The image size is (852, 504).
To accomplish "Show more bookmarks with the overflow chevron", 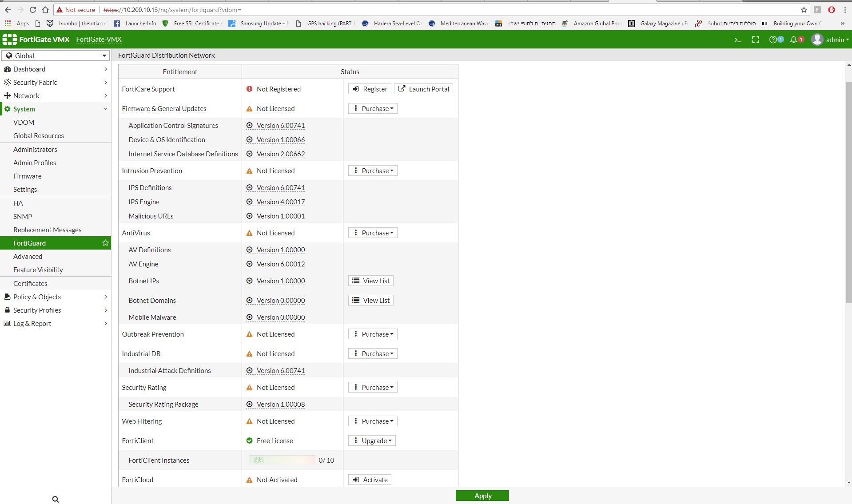I will tap(842, 24).
